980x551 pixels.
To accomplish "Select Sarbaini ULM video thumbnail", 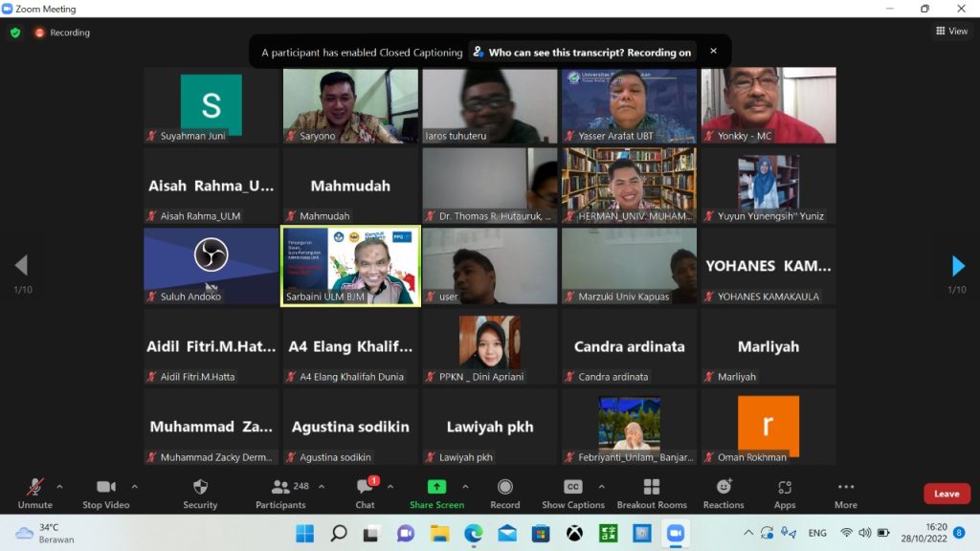I will (350, 266).
